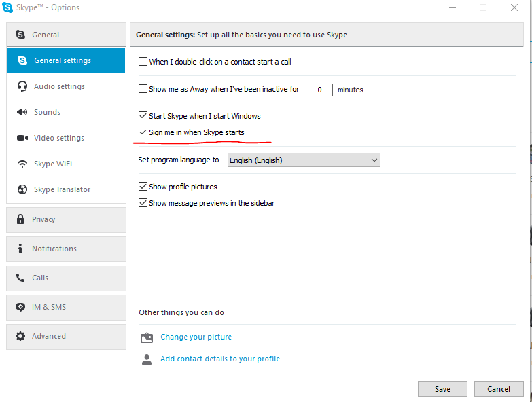Click the Advanced gear icon

(20, 336)
